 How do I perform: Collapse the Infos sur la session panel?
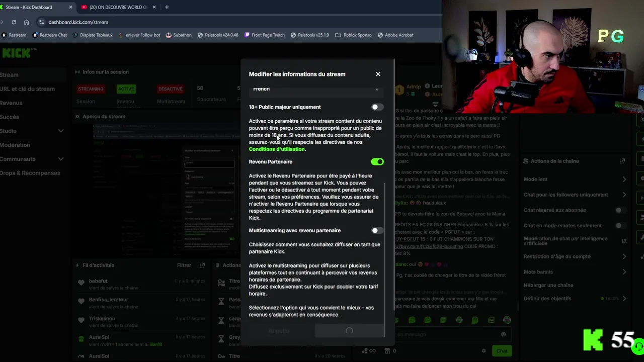(77, 72)
